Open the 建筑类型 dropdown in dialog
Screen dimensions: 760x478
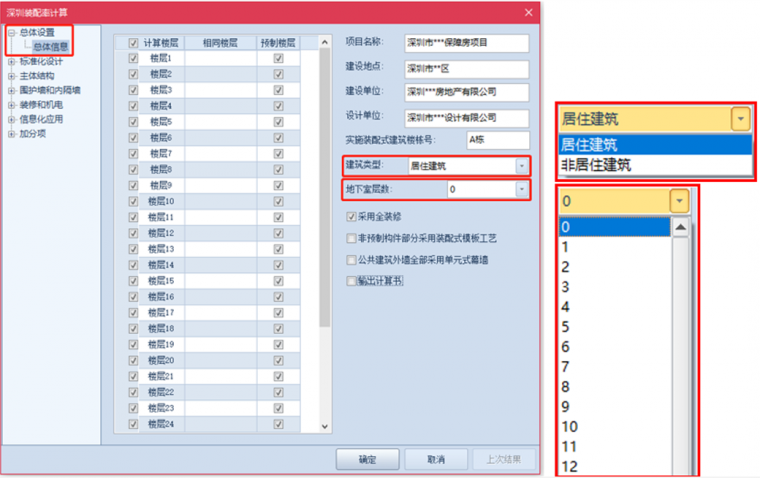[x=521, y=166]
